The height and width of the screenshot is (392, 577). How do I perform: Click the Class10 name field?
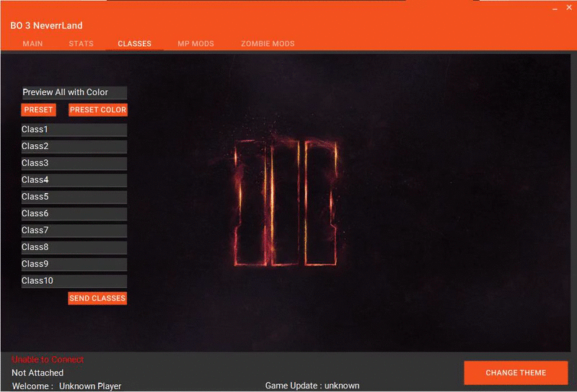pos(74,281)
